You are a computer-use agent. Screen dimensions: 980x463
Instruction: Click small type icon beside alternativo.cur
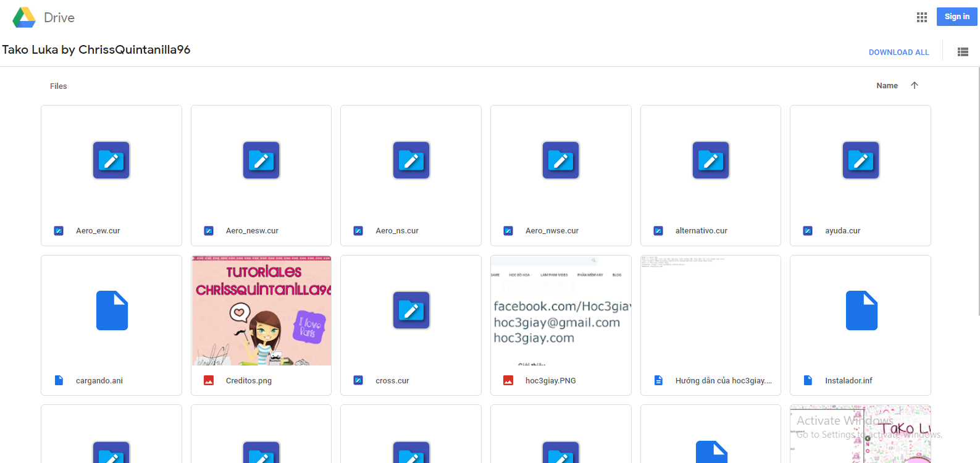658,231
